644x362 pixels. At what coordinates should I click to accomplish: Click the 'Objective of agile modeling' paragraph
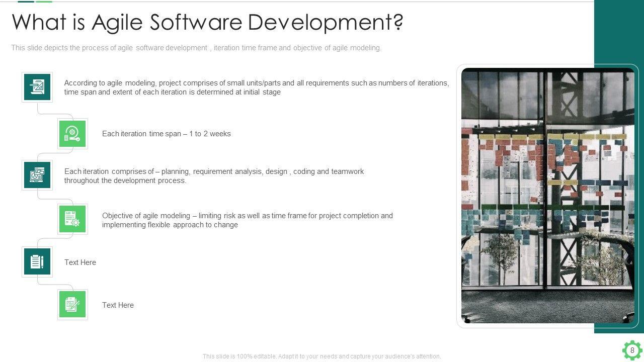coord(247,220)
